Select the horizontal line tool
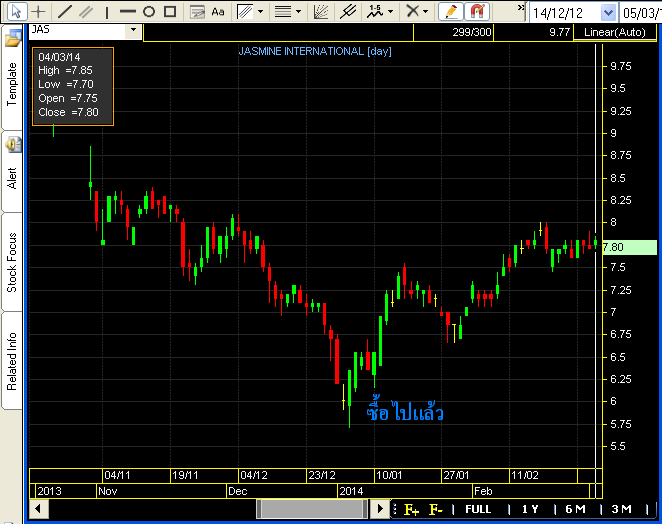 [128, 12]
